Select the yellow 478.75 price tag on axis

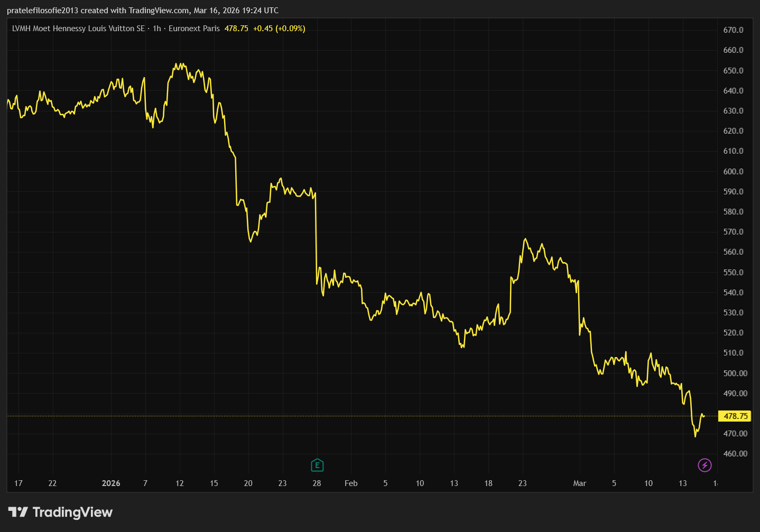(x=735, y=416)
